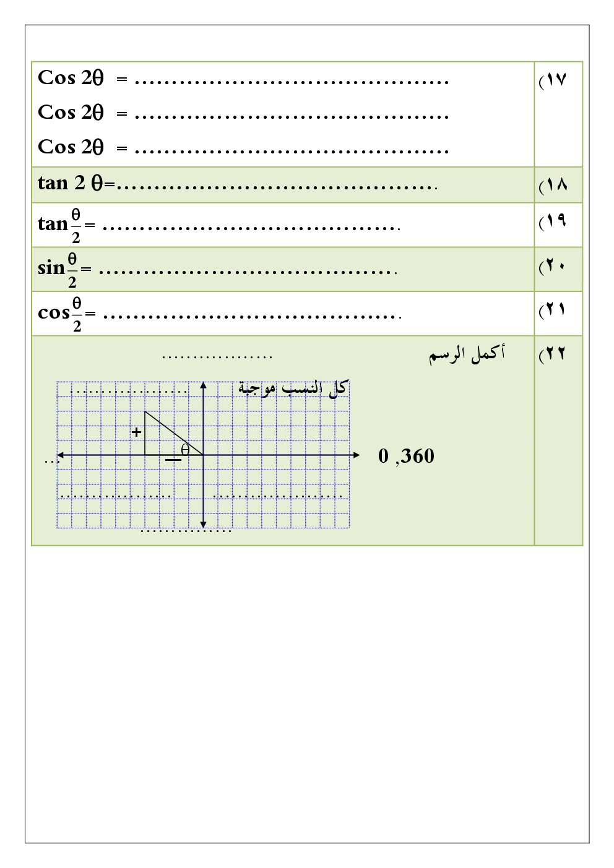This screenshot has height=868, width=614.
Task: Select question number ٢٠ in the right column
Action: [553, 266]
